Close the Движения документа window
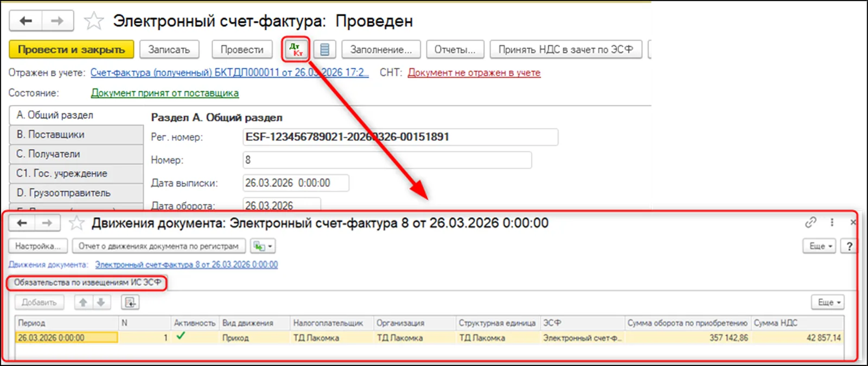The width and height of the screenshot is (868, 366). pyautogui.click(x=853, y=222)
